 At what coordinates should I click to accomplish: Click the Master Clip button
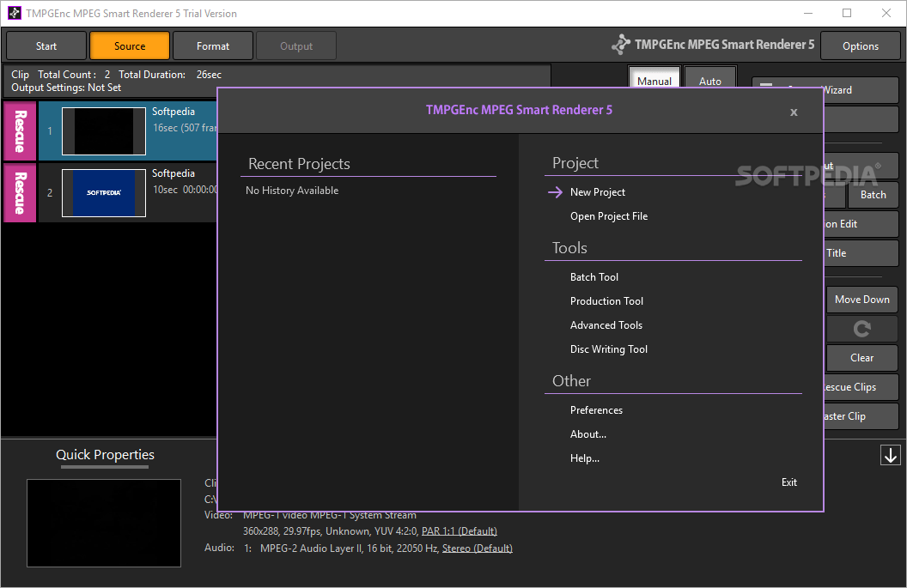[x=861, y=416]
